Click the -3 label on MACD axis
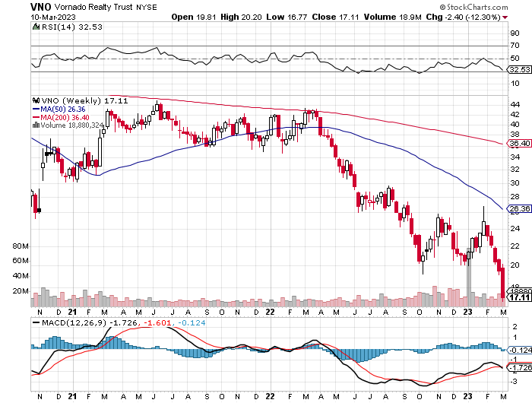This screenshot has height=403, width=532. point(514,381)
